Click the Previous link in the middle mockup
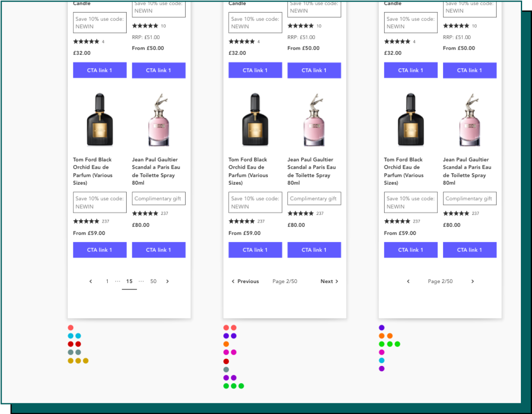 (x=245, y=281)
